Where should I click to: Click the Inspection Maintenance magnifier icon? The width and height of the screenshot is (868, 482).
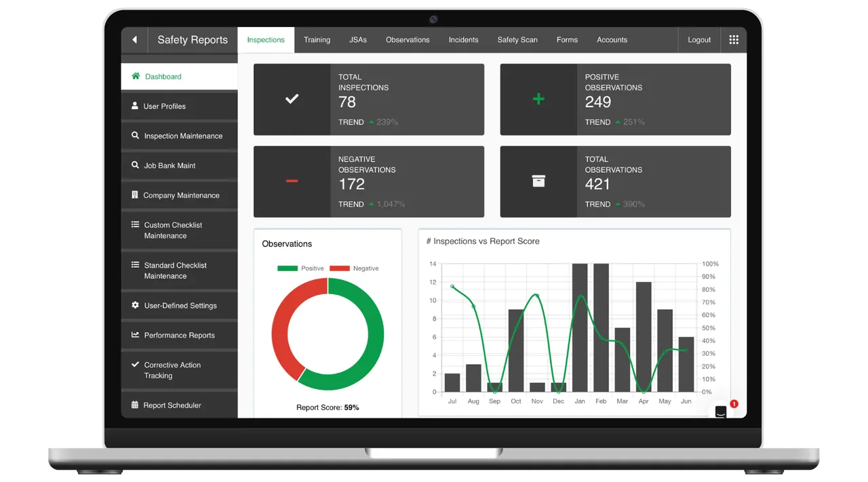point(135,136)
